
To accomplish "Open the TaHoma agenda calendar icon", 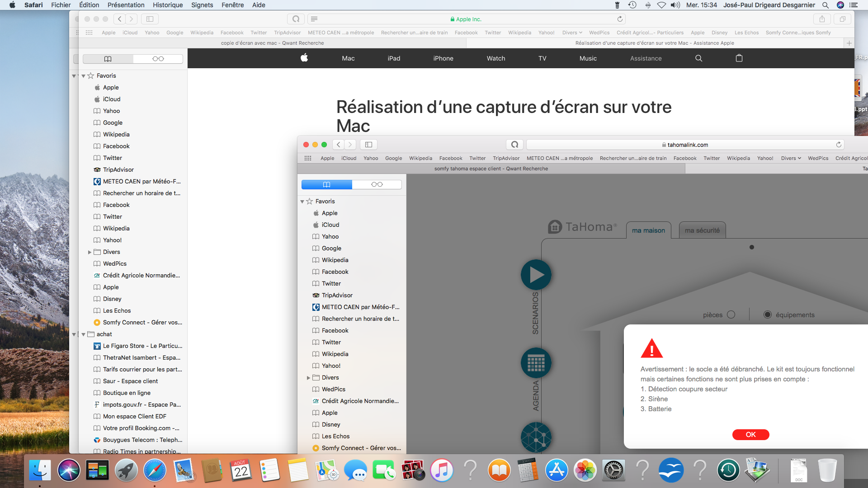I will 536,363.
